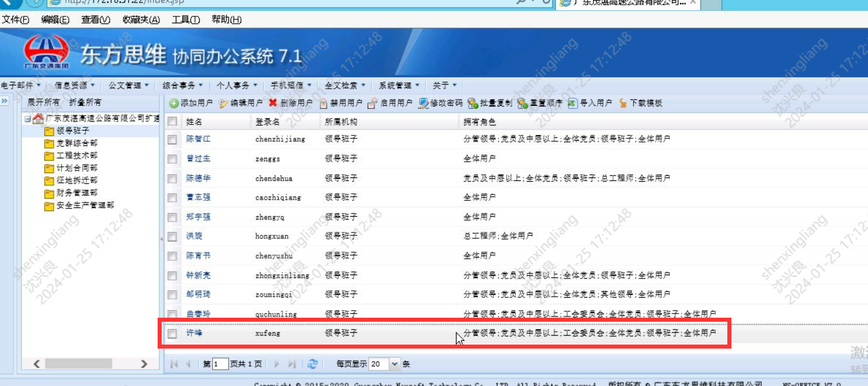Click the 启用用户 enable user icon
Viewport: 868px width, 386px height.
[x=373, y=103]
